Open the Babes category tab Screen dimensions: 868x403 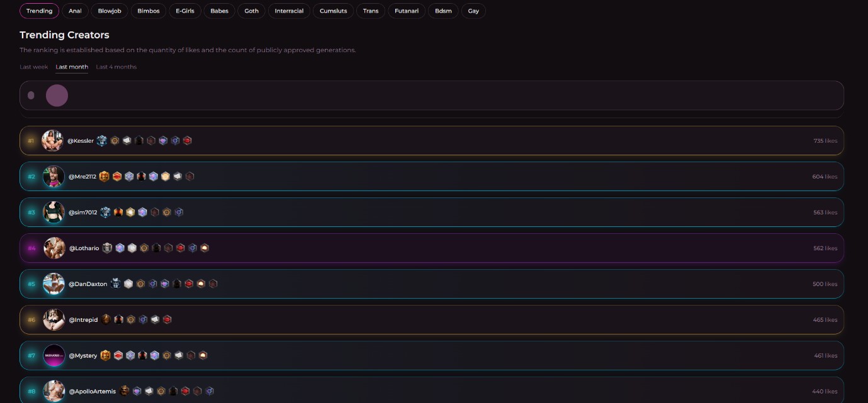pos(220,11)
